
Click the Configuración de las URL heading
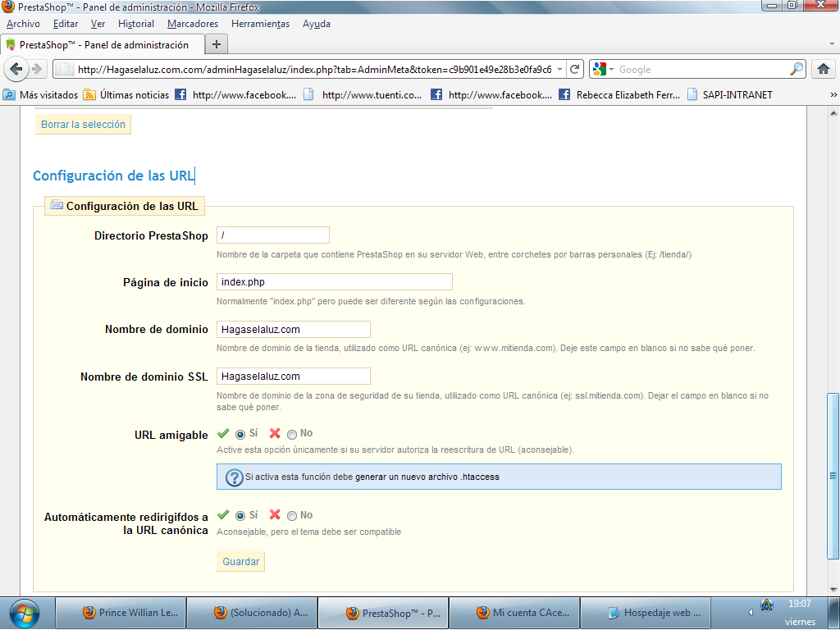click(x=113, y=176)
